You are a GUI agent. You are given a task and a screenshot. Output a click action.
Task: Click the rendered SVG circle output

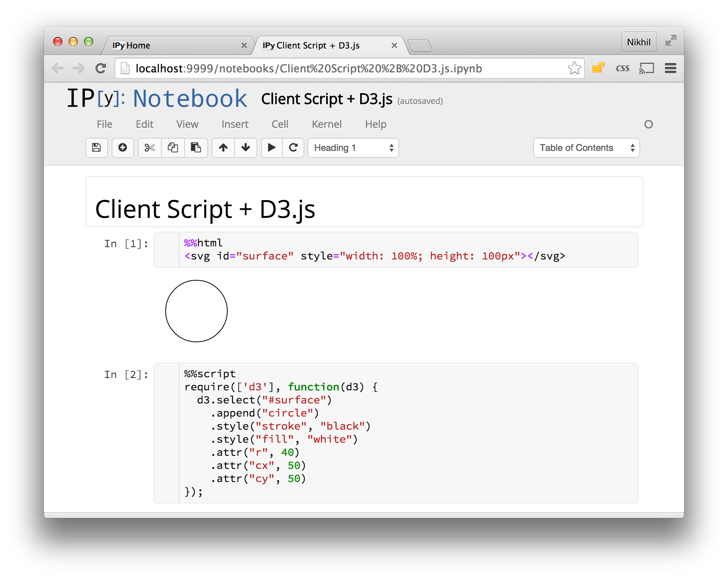[196, 311]
